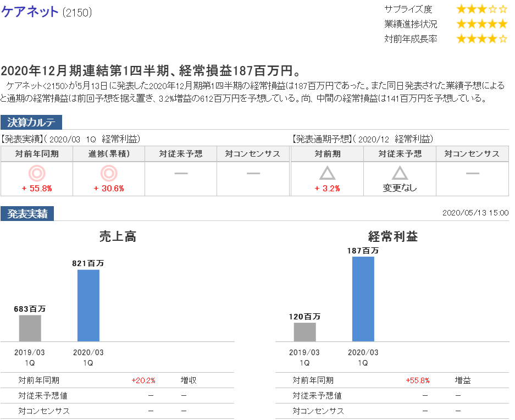
Task: Click the triangle icon above 変更なし
Action: point(400,173)
